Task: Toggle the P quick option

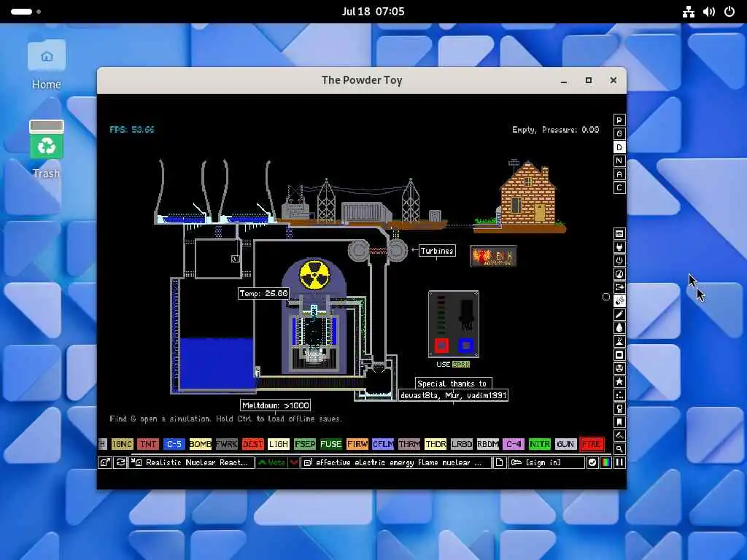Action: pyautogui.click(x=619, y=120)
